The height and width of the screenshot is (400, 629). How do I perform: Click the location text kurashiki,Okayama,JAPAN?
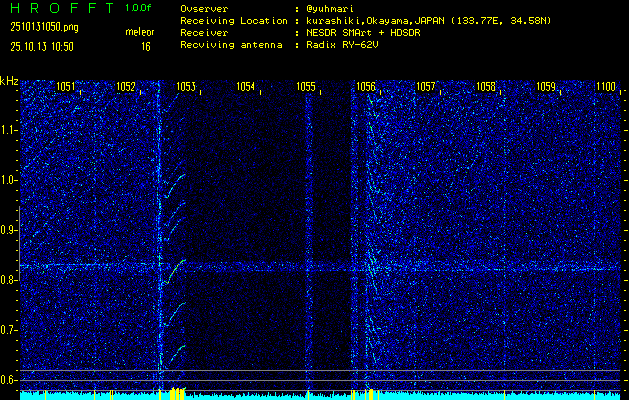[x=376, y=21]
